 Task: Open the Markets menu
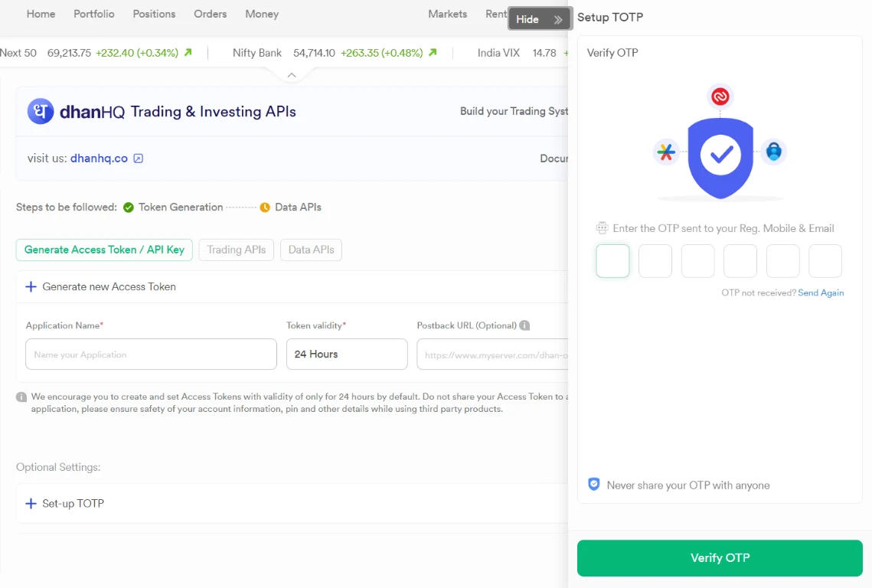(448, 14)
